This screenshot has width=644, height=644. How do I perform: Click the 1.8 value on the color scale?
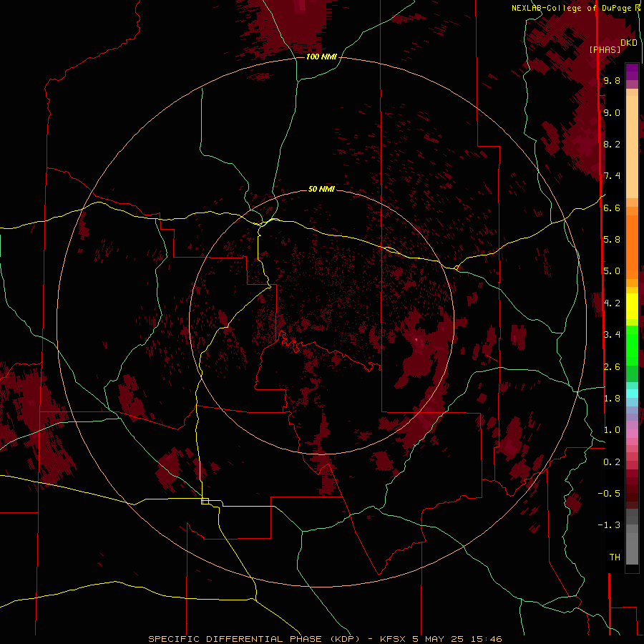(x=612, y=398)
